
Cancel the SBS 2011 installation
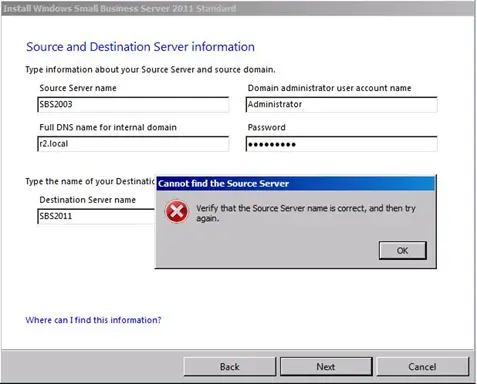point(422,367)
